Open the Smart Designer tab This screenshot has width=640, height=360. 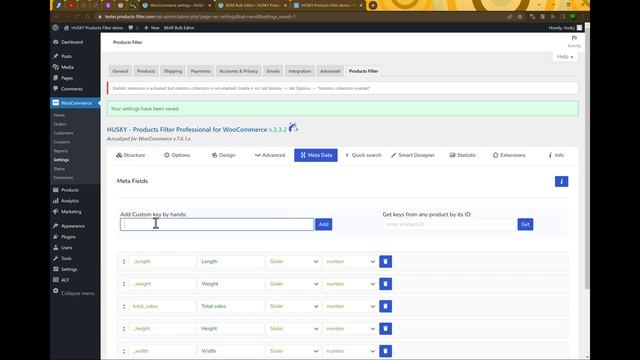[x=413, y=155]
